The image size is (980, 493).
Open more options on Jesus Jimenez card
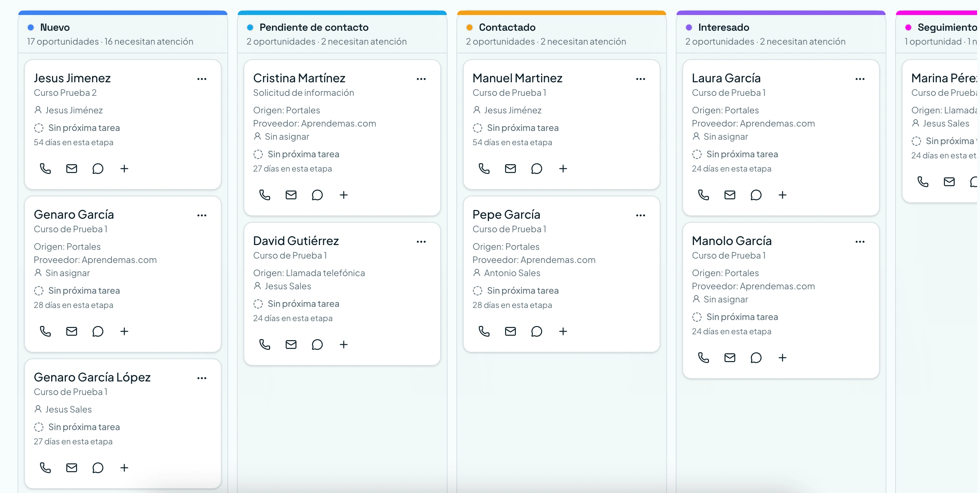pos(201,79)
